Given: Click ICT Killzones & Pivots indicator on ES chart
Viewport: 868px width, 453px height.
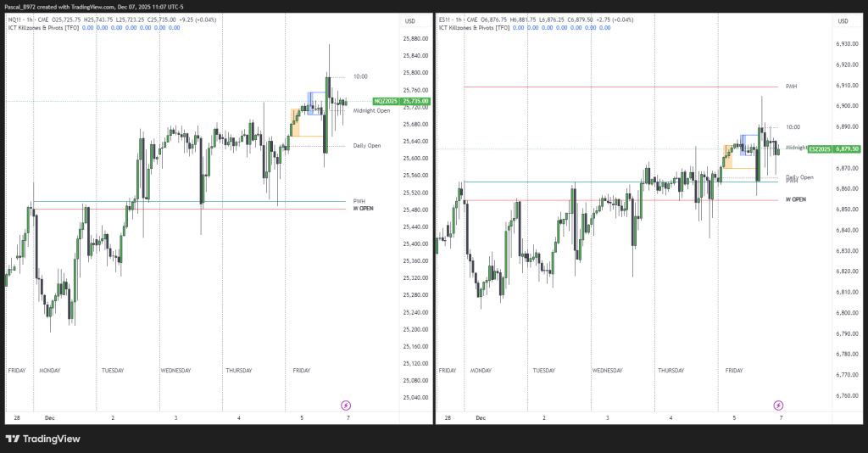Looking at the screenshot, I should 474,28.
